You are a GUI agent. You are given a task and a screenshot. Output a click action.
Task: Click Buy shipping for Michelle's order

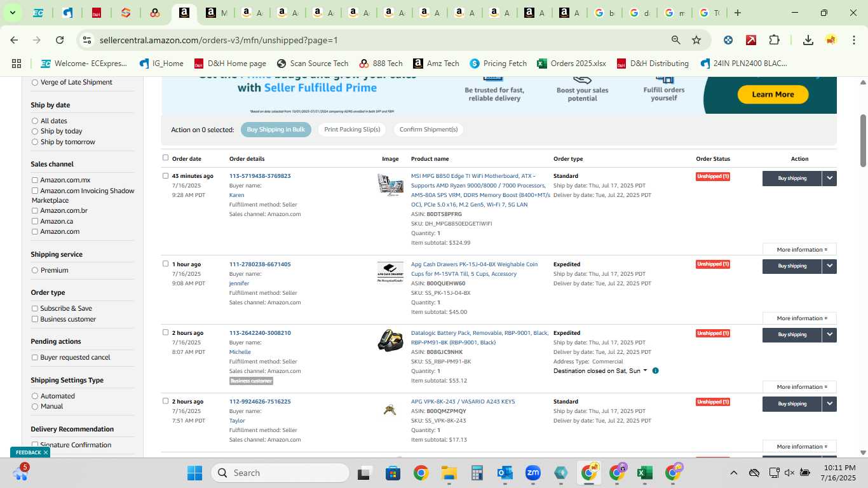[792, 335]
